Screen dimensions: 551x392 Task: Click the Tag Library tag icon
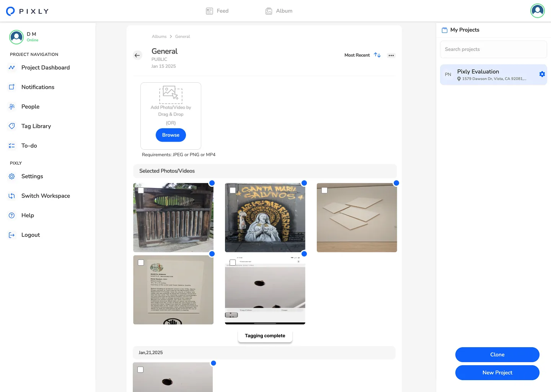click(12, 126)
